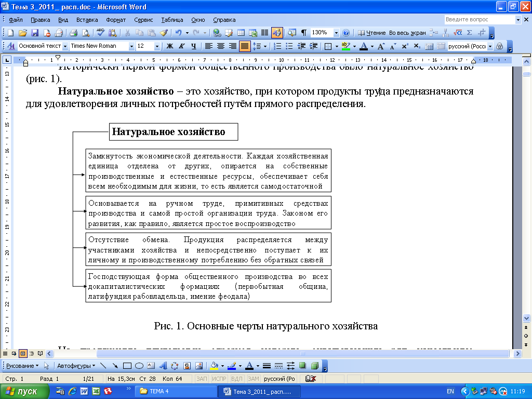Expand line spacing dropdown arrow
The height and width of the screenshot is (399, 532).
coord(265,46)
